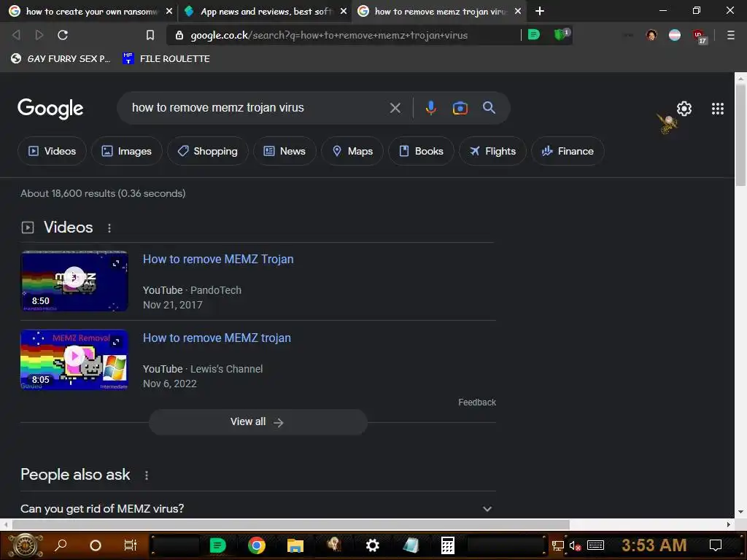Go to Google home via the logo

tap(50, 109)
